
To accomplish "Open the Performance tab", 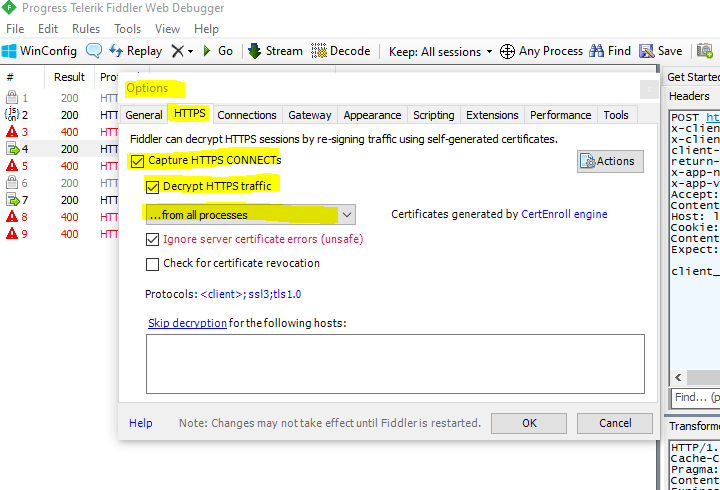I will (561, 115).
